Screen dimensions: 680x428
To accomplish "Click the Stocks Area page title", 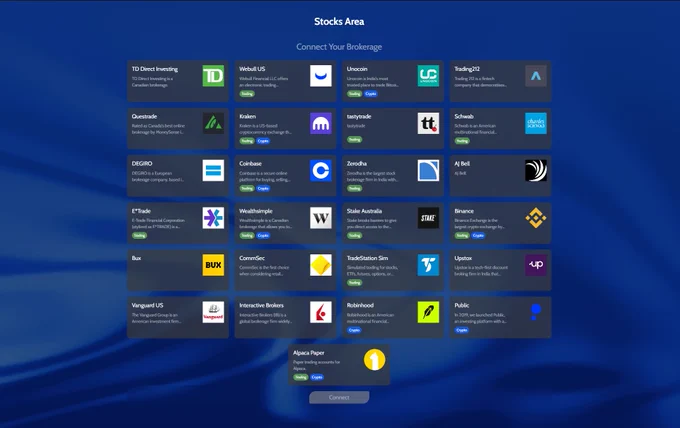I will (x=339, y=21).
